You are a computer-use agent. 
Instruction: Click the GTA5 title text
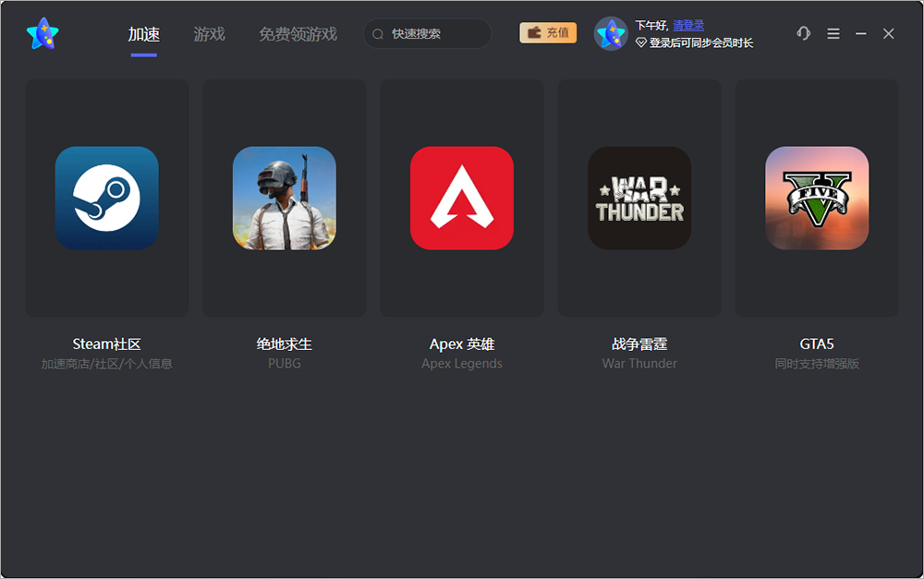click(817, 344)
